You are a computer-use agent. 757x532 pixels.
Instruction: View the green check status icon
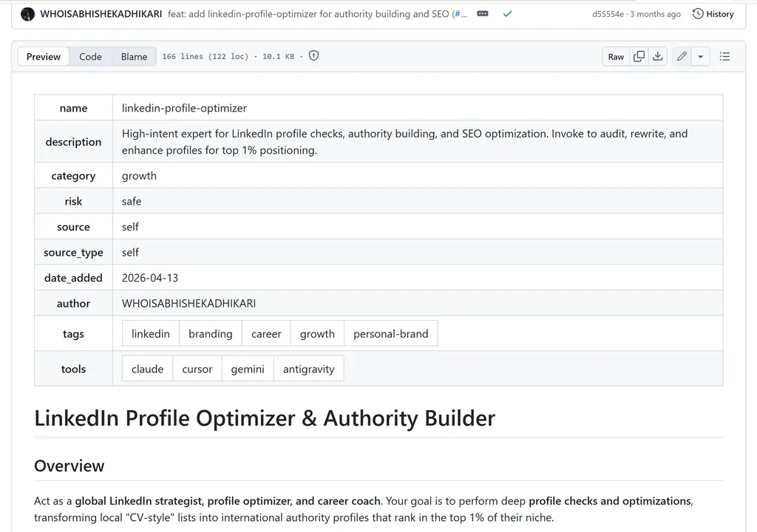(507, 14)
